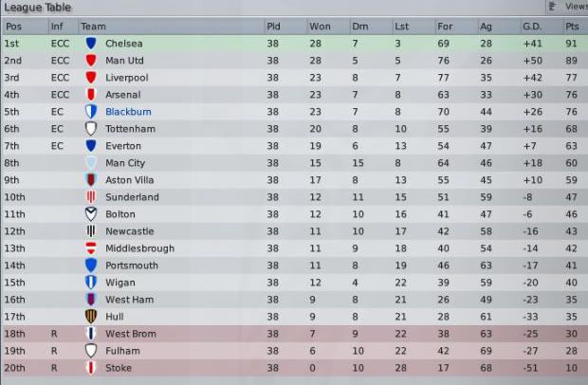Open the Views dropdown menu
The height and width of the screenshot is (385, 588).
(x=567, y=6)
